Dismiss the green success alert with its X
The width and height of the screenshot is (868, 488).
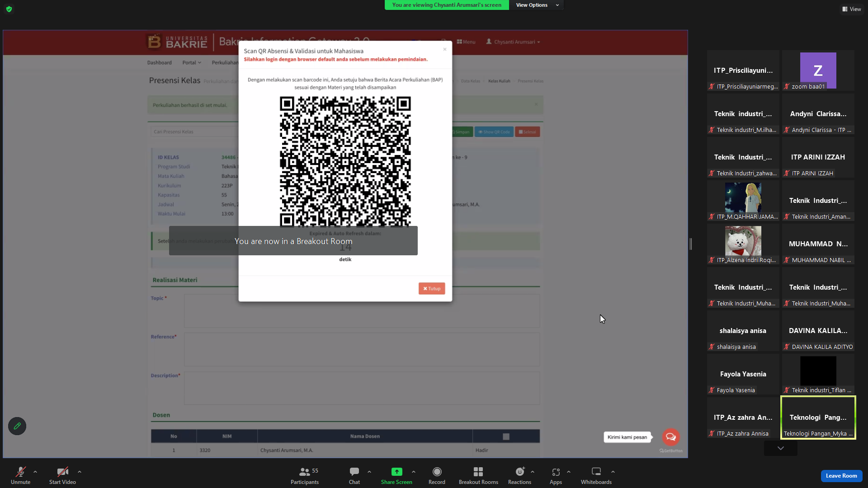coord(536,104)
